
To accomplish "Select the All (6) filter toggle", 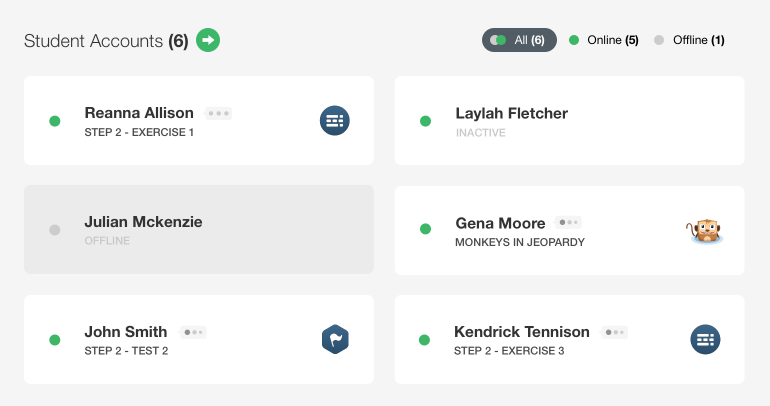I will (519, 40).
